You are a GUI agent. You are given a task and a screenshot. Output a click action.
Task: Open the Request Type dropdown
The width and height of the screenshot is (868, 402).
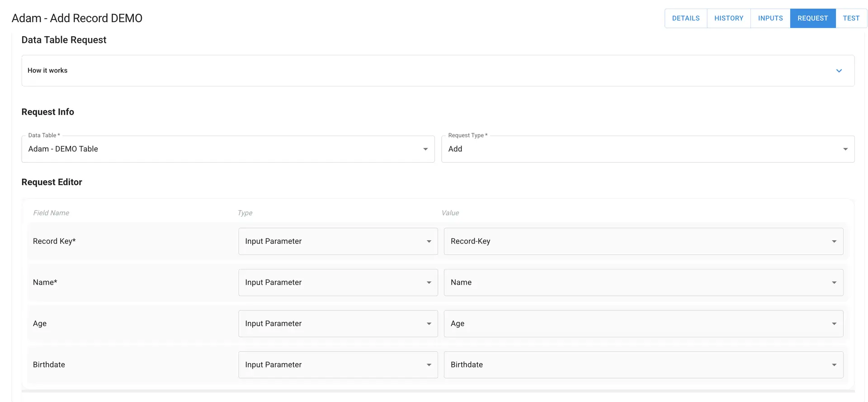[648, 149]
